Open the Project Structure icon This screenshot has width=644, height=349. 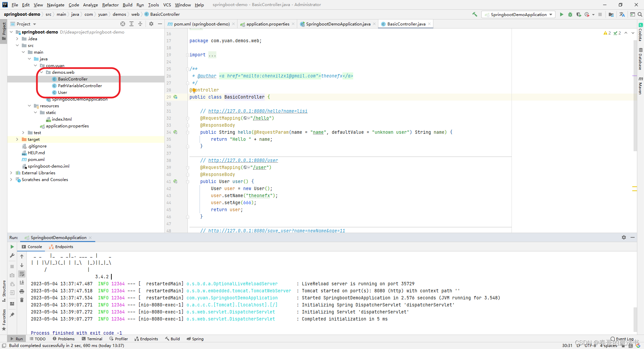(611, 14)
